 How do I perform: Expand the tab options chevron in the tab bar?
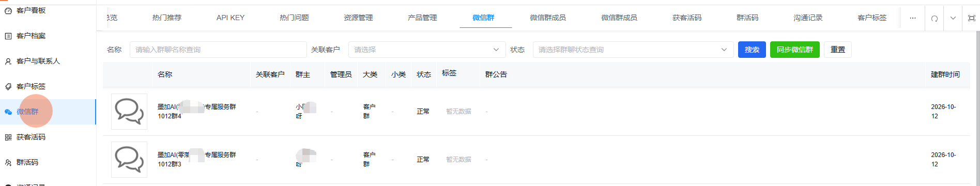953,18
